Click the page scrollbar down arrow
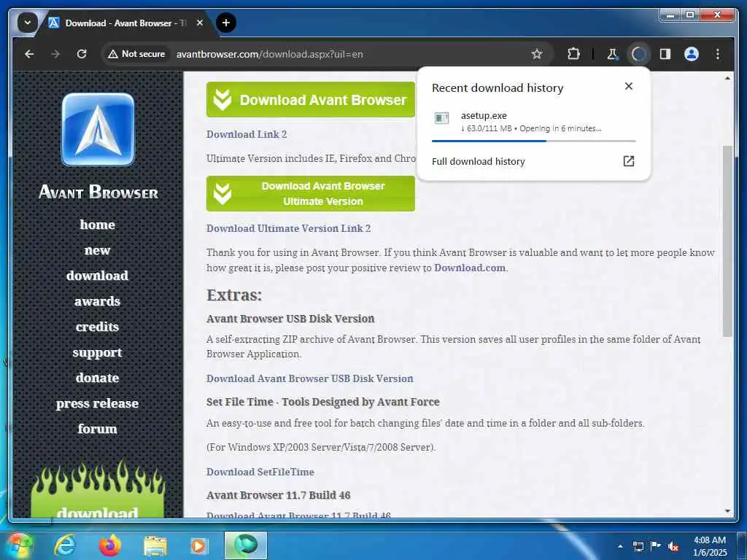Viewport: 747px width, 560px height. (727, 511)
